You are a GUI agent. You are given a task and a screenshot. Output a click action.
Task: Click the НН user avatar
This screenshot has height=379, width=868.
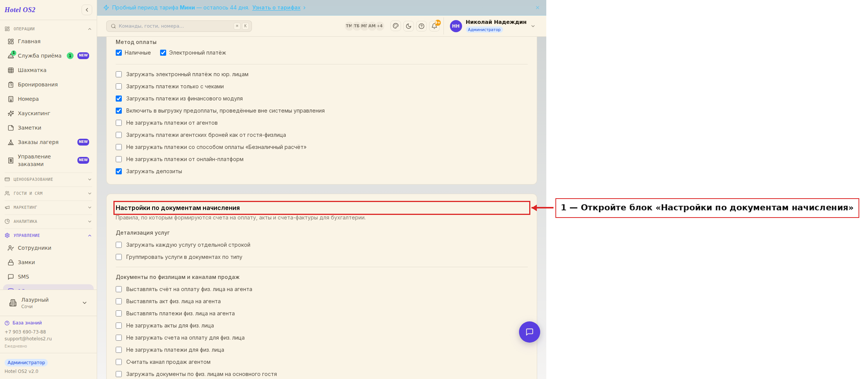coord(456,26)
